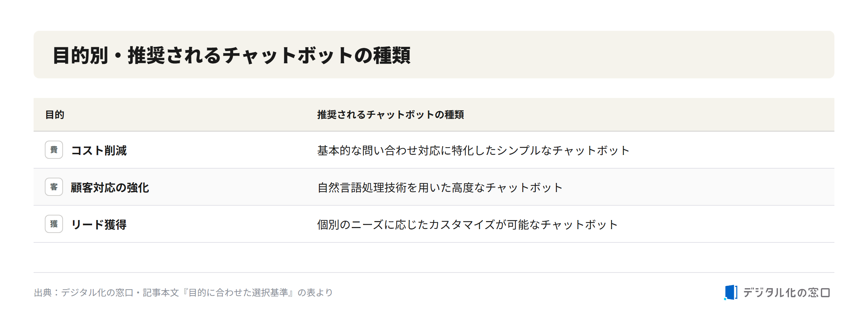Click the 出典 source citation line
The height and width of the screenshot is (333, 868).
point(183,292)
